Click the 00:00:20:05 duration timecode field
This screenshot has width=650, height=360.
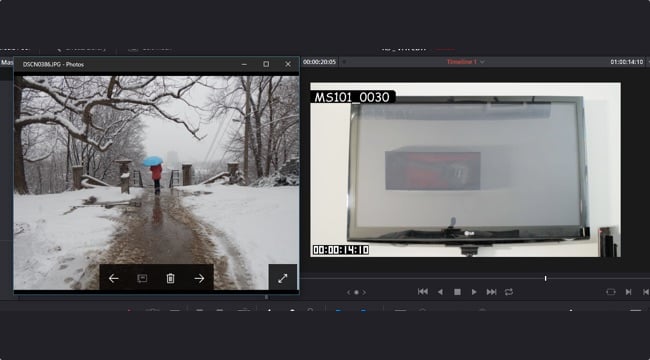[x=319, y=62]
